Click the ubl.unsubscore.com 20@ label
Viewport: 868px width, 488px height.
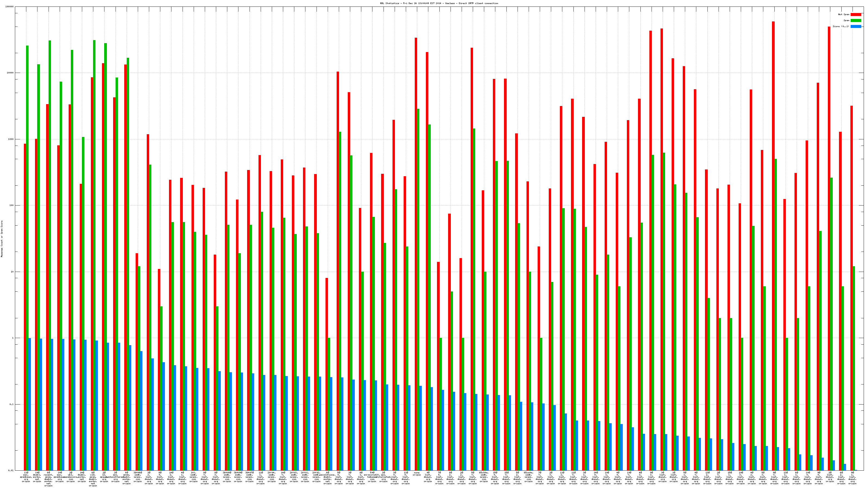click(71, 477)
